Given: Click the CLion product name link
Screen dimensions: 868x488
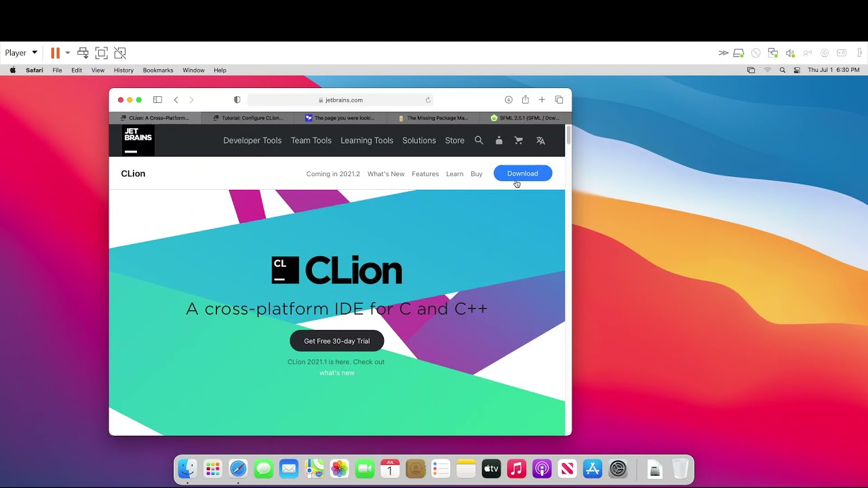Looking at the screenshot, I should (x=133, y=174).
